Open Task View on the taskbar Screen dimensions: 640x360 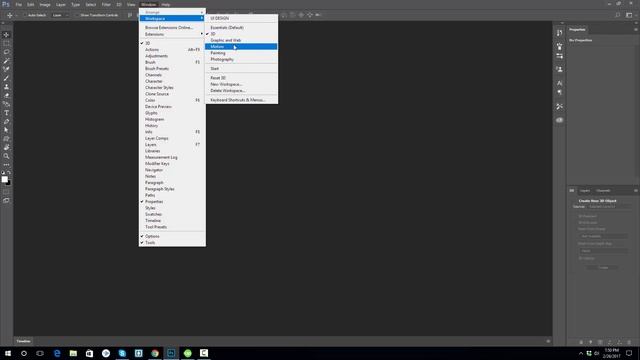point(40,353)
